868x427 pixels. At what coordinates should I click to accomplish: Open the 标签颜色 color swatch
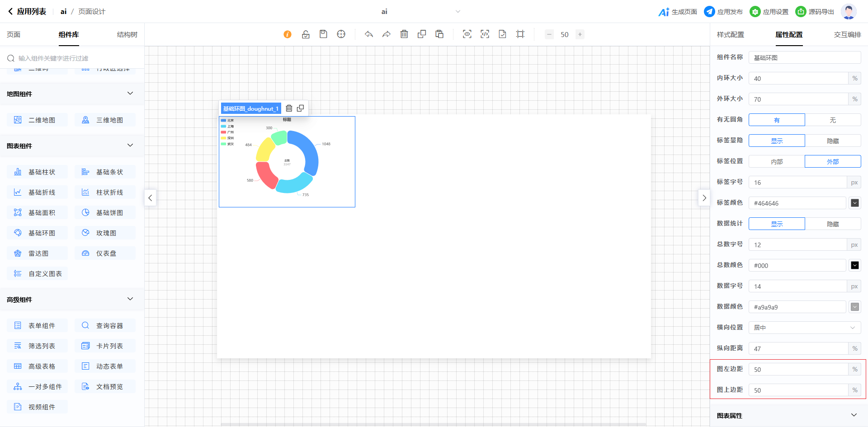pyautogui.click(x=854, y=203)
